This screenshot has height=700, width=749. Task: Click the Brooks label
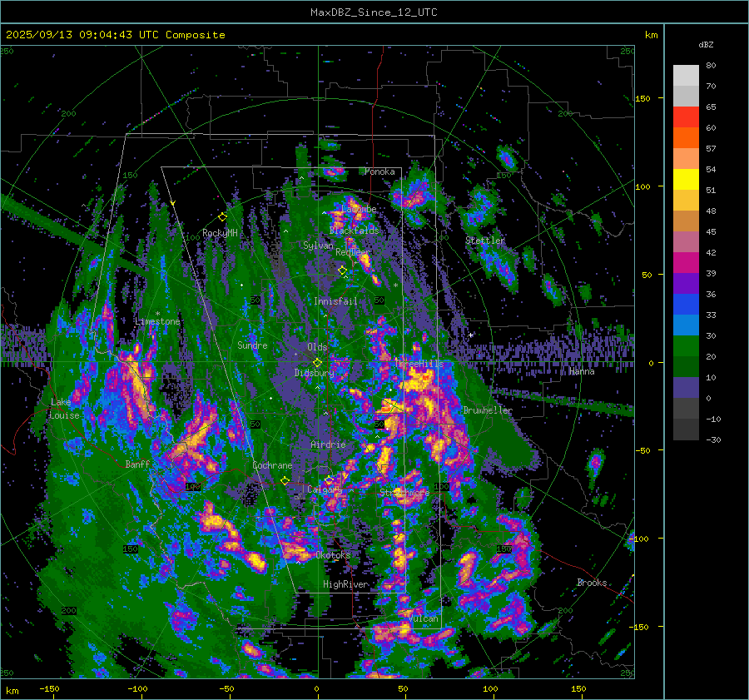point(592,583)
